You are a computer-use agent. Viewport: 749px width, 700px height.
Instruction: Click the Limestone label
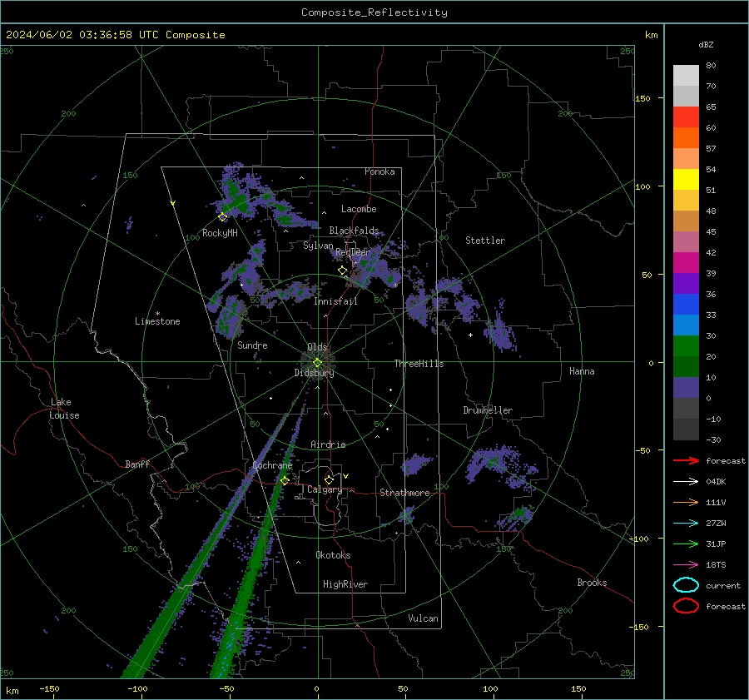(157, 321)
